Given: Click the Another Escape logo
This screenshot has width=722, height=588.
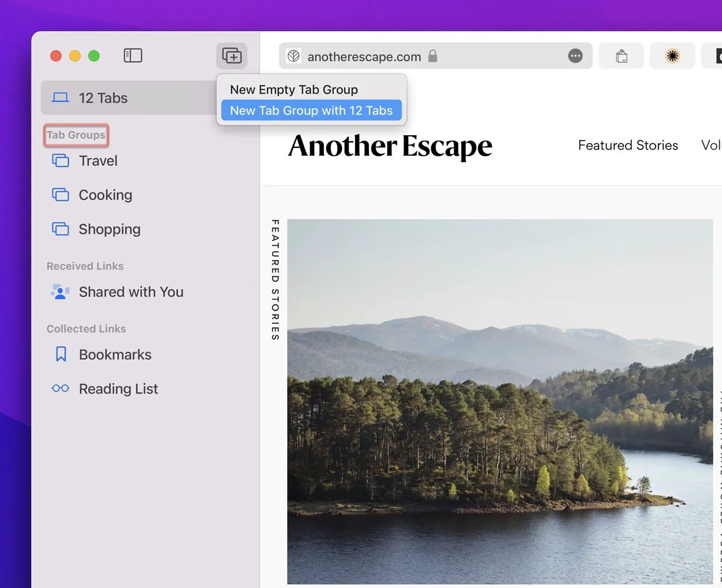Looking at the screenshot, I should 390,146.
